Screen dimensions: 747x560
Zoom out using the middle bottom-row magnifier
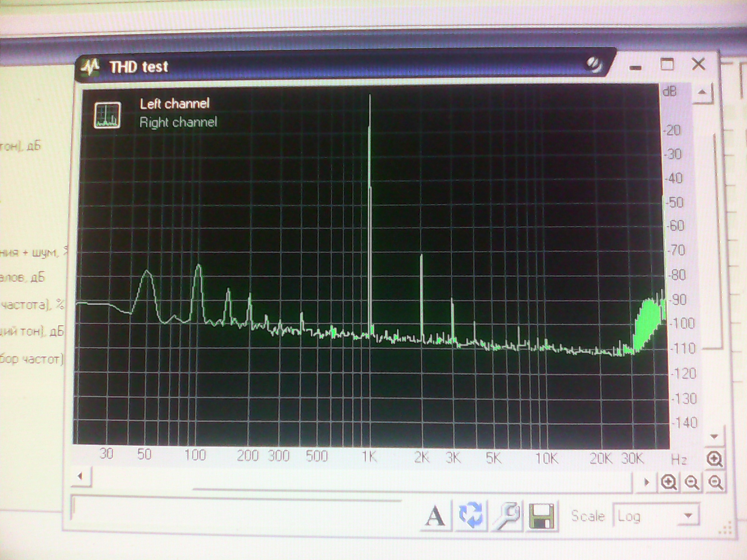(x=692, y=482)
